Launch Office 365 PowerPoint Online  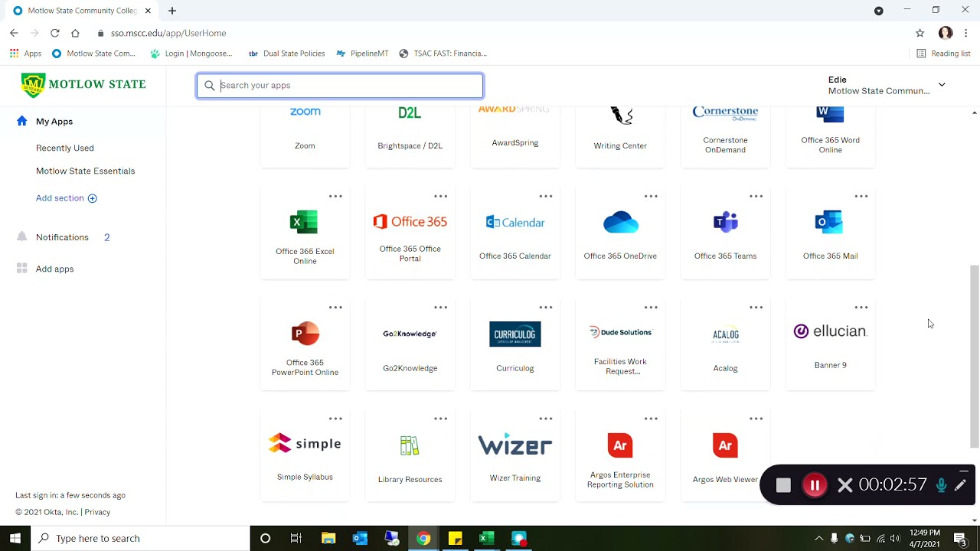pyautogui.click(x=305, y=344)
